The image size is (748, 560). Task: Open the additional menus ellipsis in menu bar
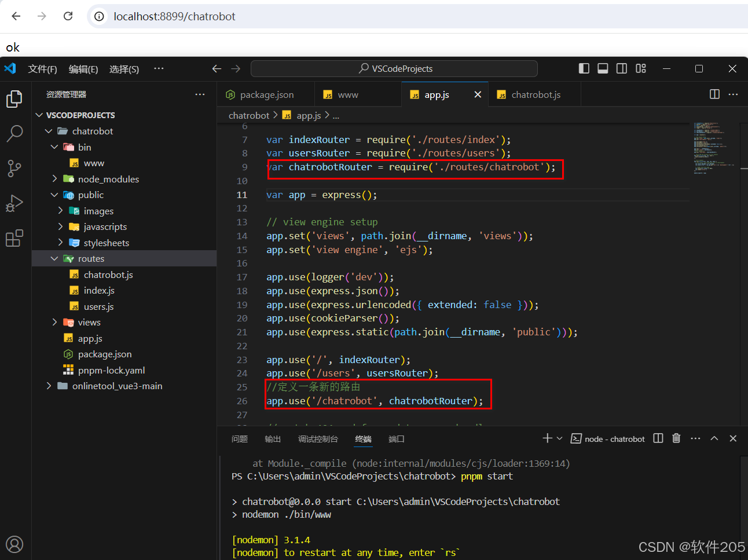click(159, 68)
